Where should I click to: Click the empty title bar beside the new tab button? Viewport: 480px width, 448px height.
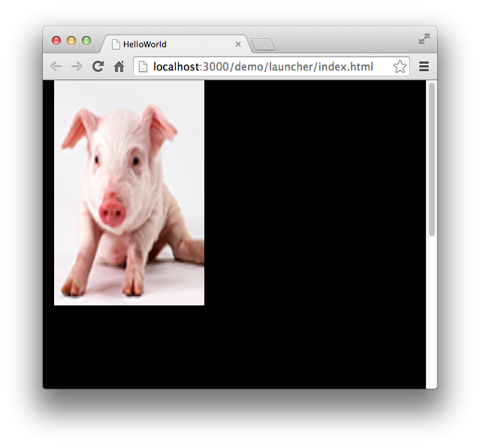(x=338, y=41)
